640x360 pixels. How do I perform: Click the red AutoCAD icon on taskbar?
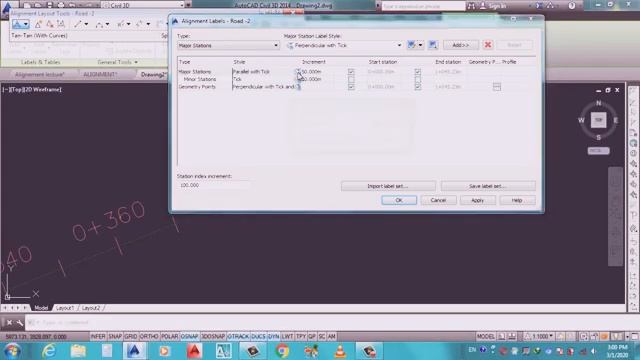pyautogui.click(x=194, y=351)
